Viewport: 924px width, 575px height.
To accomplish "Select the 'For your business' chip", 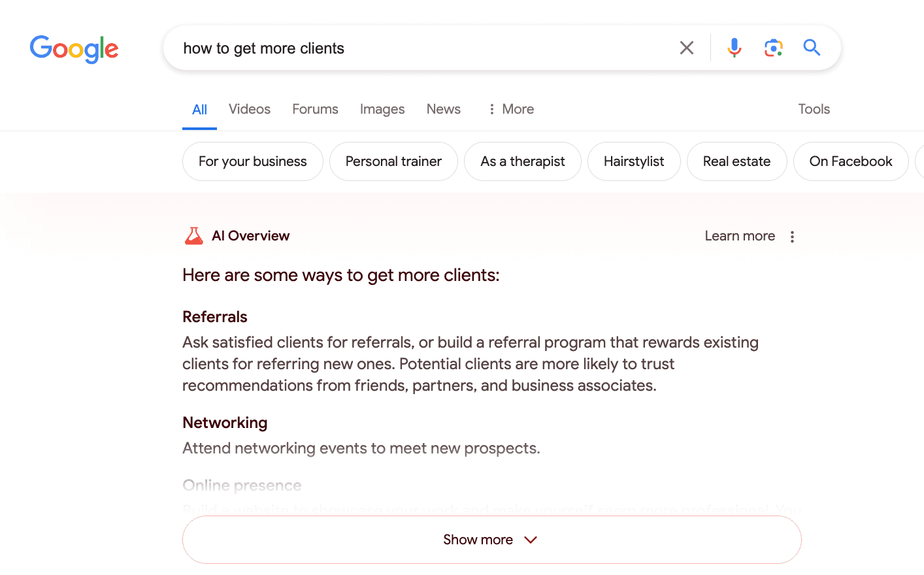I will pyautogui.click(x=253, y=161).
